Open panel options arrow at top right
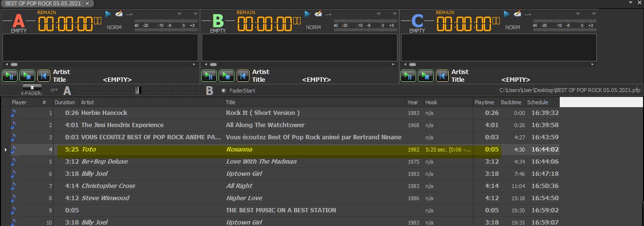Image resolution: width=644 pixels, height=226 pixels. [x=639, y=3]
